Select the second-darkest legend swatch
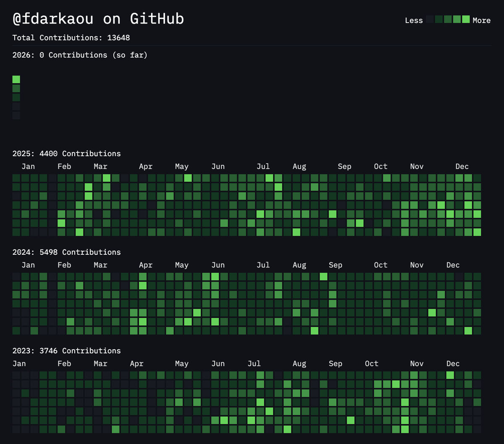 click(x=439, y=19)
